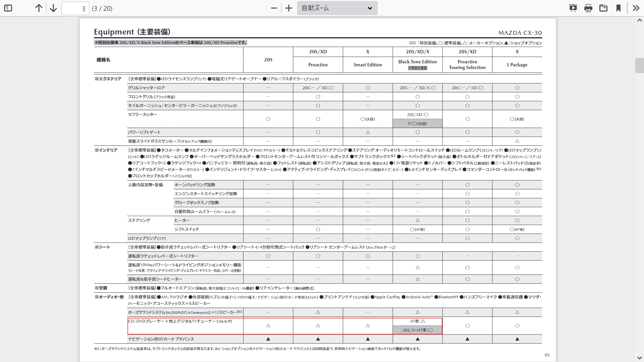Viewport: 644px width, 362px height.
Task: Zoom out with minus button
Action: (x=274, y=8)
